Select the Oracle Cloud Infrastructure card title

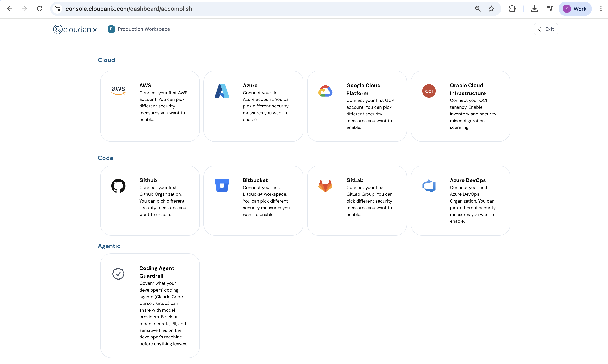point(468,89)
